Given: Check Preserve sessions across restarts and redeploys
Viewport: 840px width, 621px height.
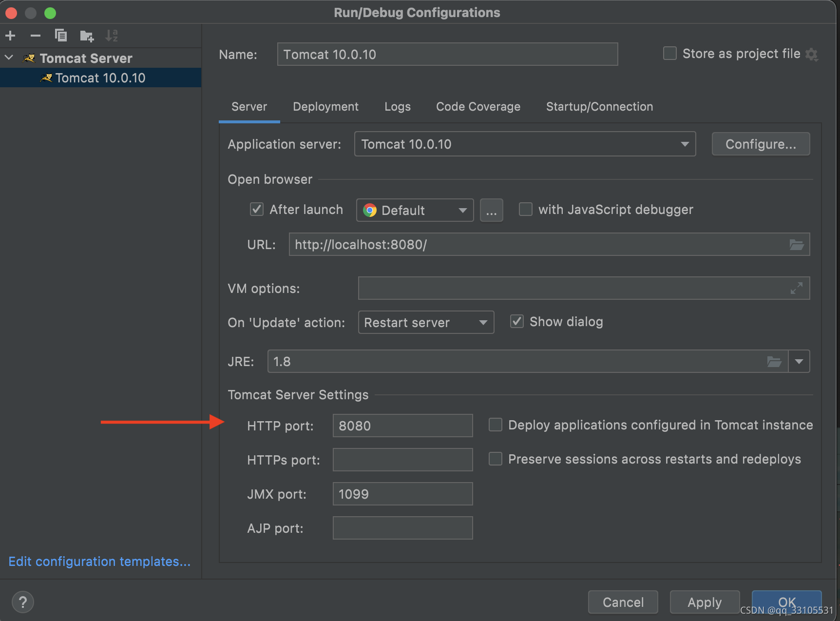Looking at the screenshot, I should (496, 459).
